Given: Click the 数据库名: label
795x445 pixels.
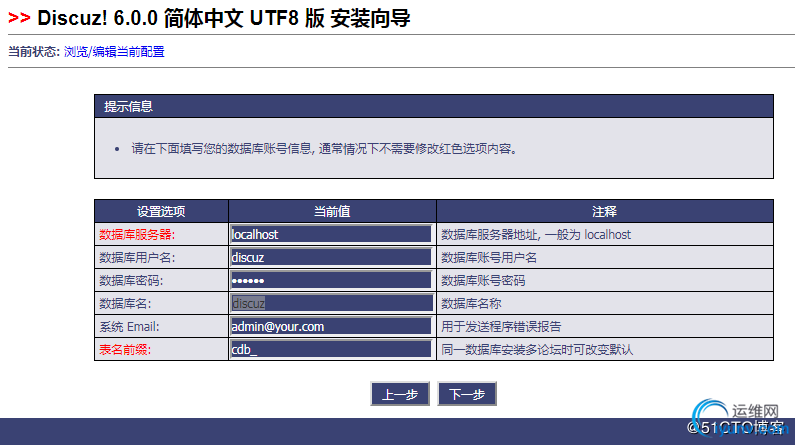Looking at the screenshot, I should pos(125,304).
